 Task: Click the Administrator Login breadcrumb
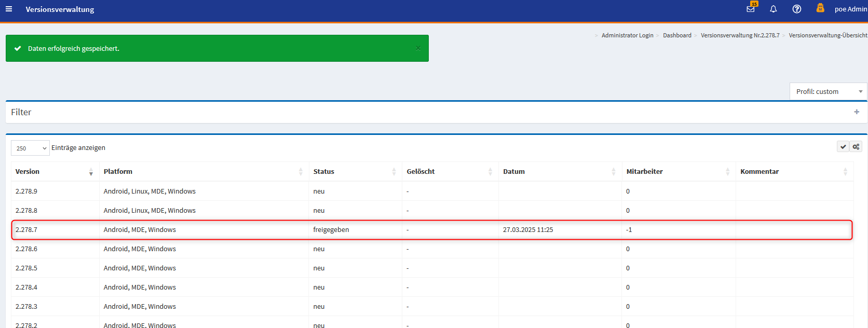pyautogui.click(x=627, y=35)
